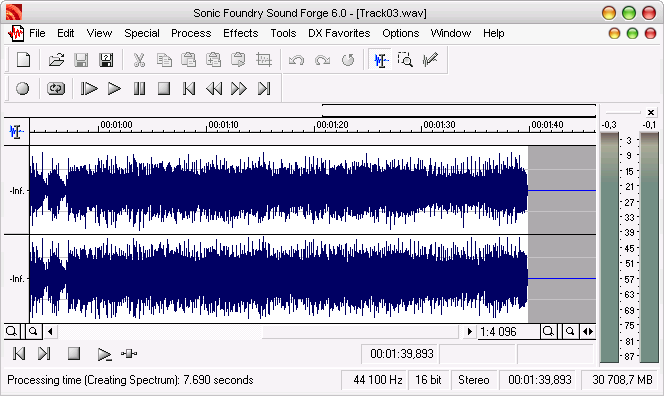Image resolution: width=664 pixels, height=396 pixels.
Task: Click the Cut scissors icon
Action: pos(139,60)
